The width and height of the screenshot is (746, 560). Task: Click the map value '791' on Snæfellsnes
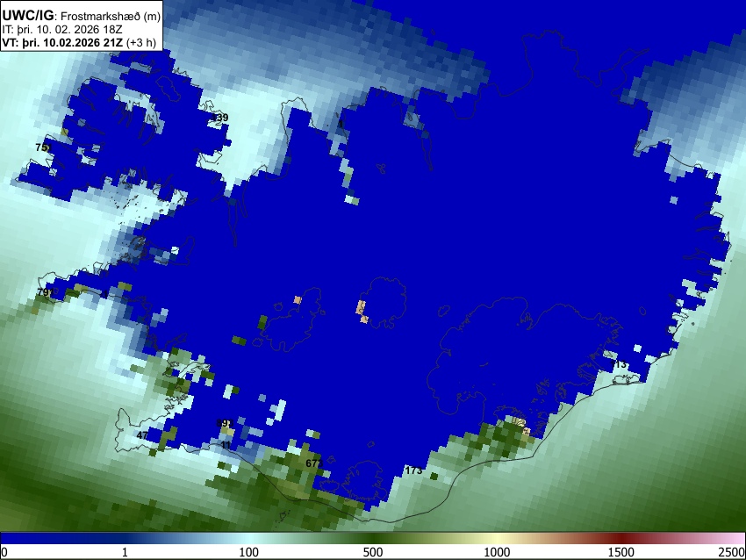click(x=45, y=291)
